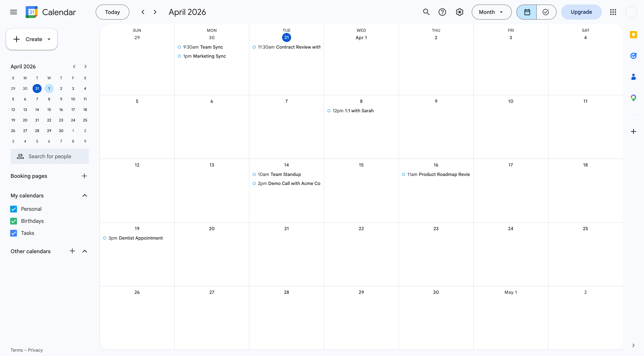Screen dimensions: 644x356
Task: Open Google Maps in the side panel
Action: coord(633,98)
